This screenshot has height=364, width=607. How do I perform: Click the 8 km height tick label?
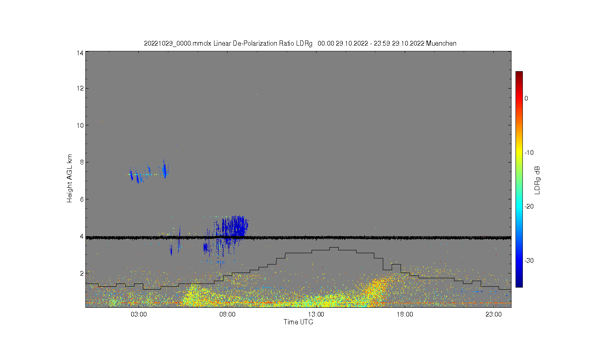(82, 162)
